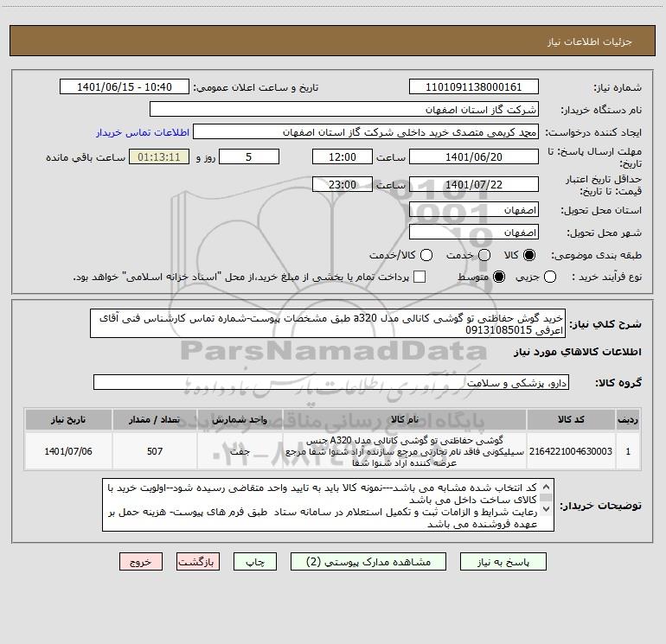The width and height of the screenshot is (666, 644).
Task: Click the کد کالا column header
Action: pyautogui.click(x=571, y=419)
